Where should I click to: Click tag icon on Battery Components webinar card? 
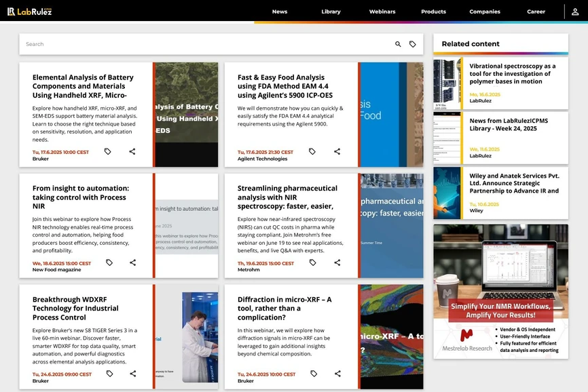click(x=108, y=152)
